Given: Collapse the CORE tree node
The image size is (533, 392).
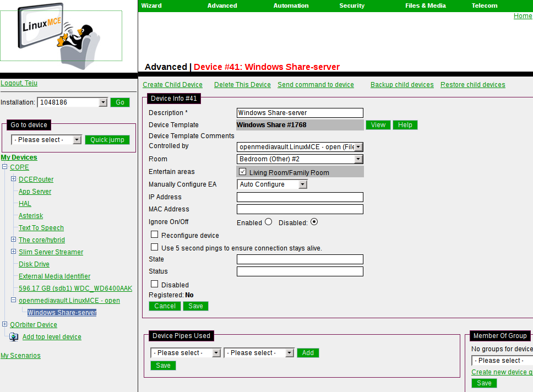Looking at the screenshot, I should 5,167.
